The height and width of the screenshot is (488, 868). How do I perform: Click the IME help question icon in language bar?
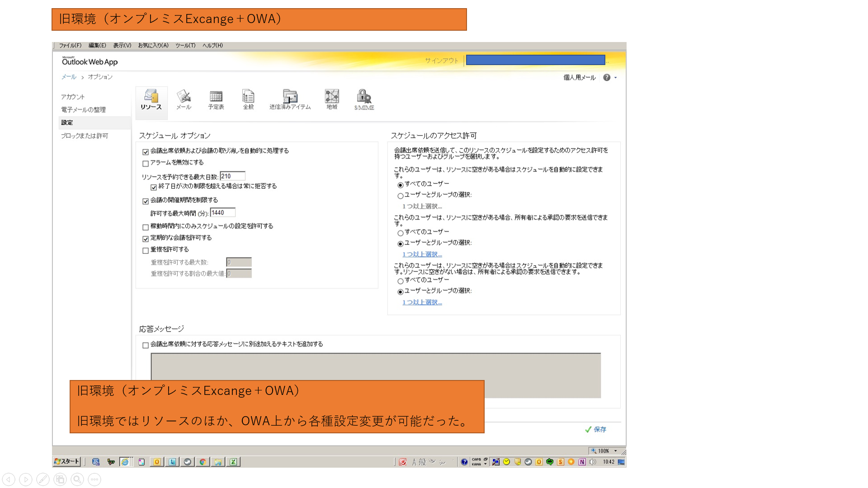(x=464, y=462)
